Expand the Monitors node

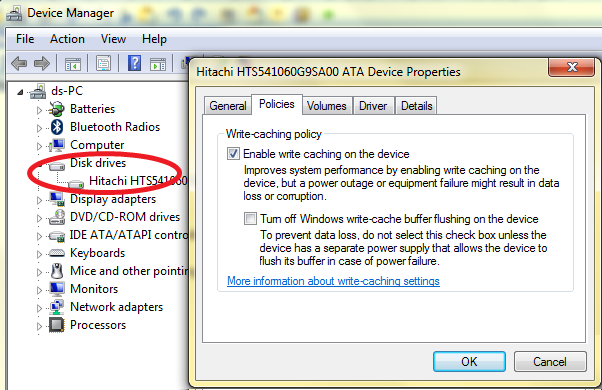39,290
